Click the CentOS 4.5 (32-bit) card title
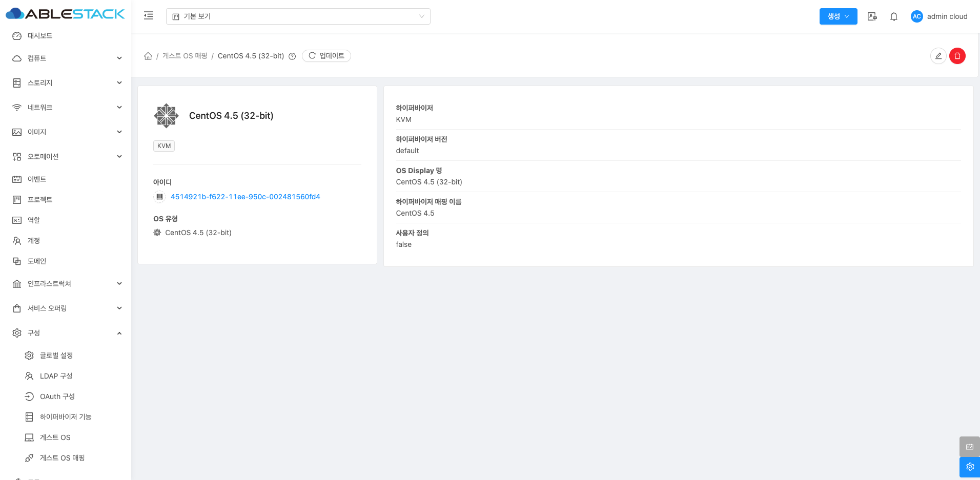This screenshot has height=480, width=980. [x=231, y=116]
